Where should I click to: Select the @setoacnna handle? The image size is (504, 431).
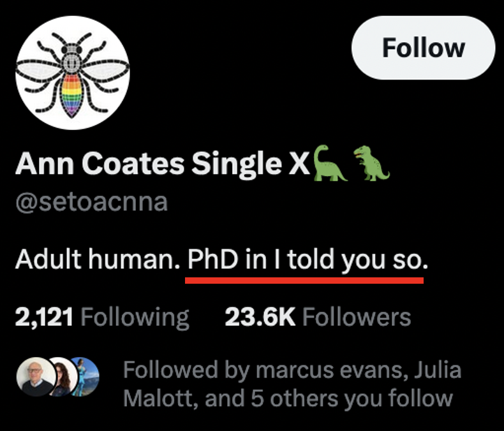[x=91, y=201]
